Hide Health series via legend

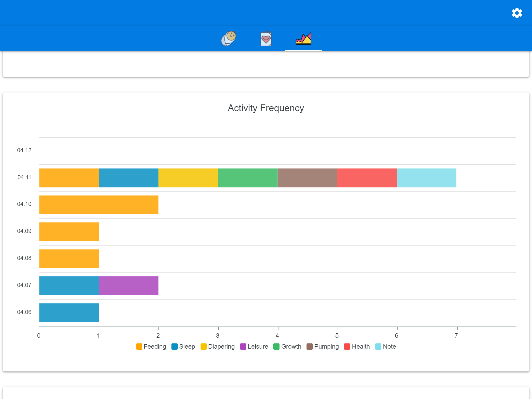pyautogui.click(x=357, y=347)
